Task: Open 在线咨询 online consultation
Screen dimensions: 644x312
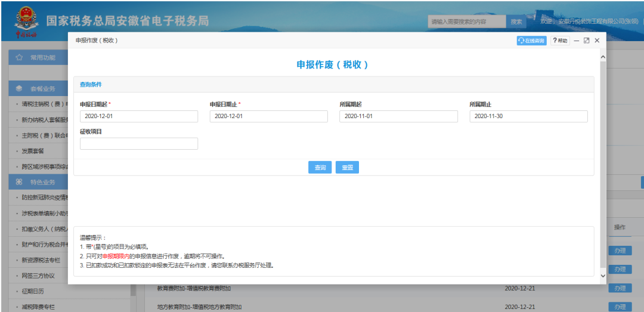Action: point(531,41)
